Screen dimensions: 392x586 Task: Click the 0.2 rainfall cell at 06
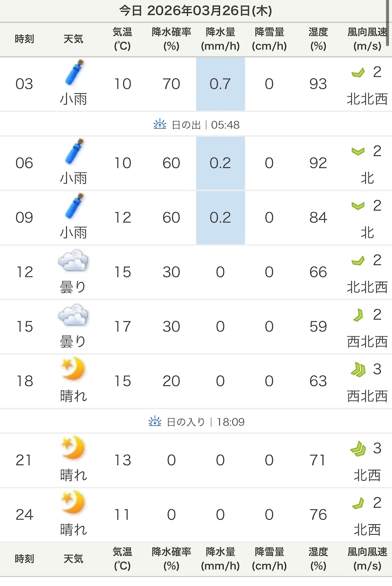point(220,163)
